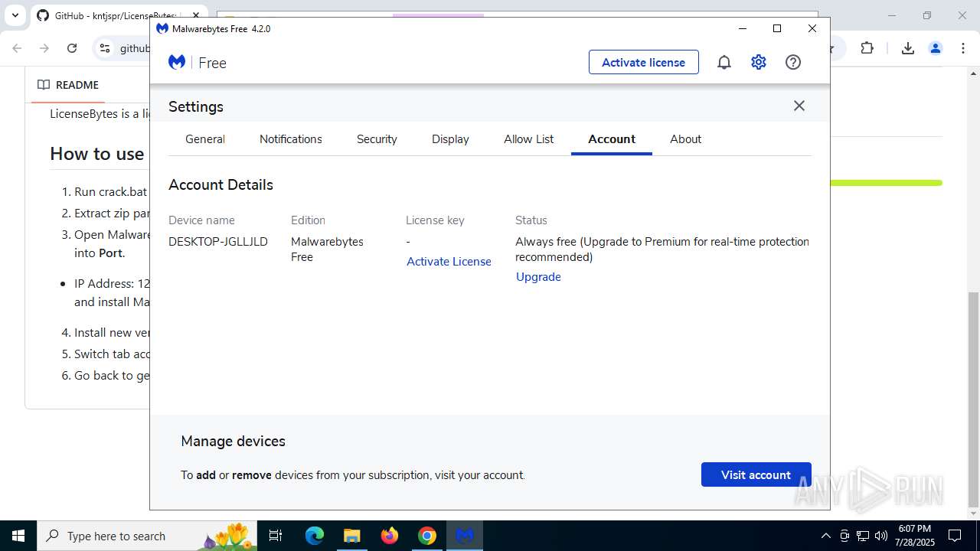Switch to the Allow List tab
Viewport: 980px width, 551px height.
point(529,139)
